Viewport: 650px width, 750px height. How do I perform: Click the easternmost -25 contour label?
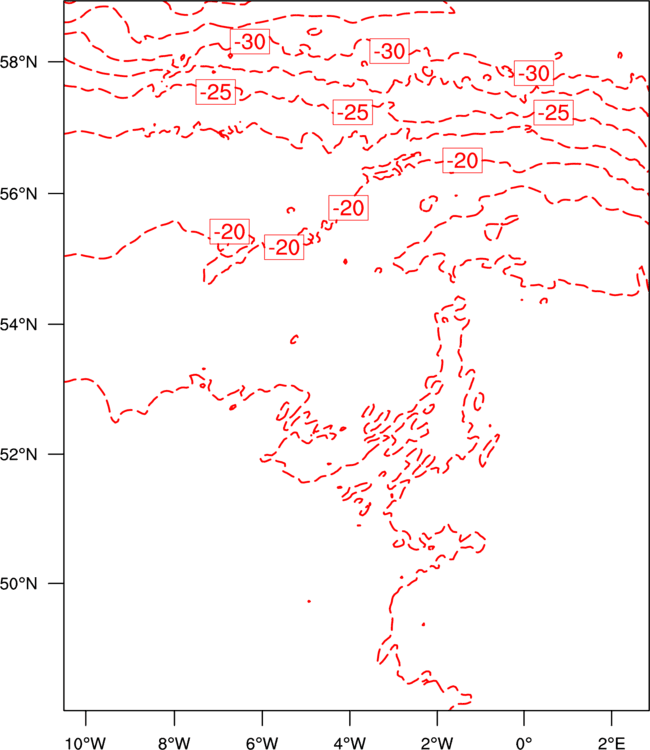553,113
